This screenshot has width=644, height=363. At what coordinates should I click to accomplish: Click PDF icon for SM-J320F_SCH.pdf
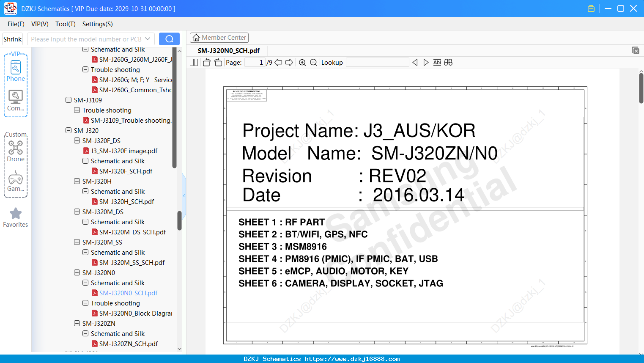click(x=95, y=171)
